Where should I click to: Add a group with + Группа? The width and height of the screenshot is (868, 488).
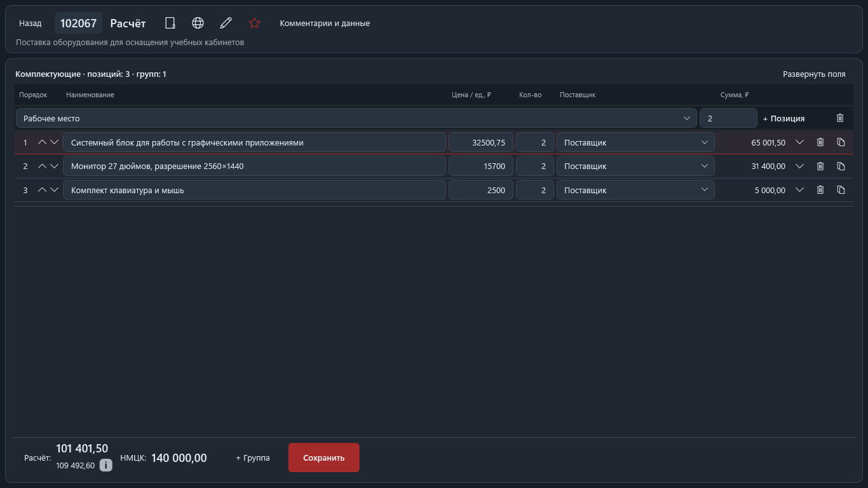click(253, 457)
